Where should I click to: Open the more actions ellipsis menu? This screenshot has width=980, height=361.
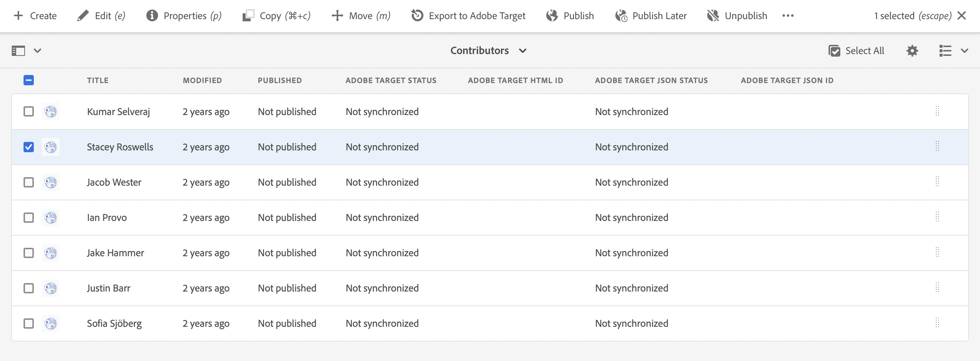click(x=787, y=15)
